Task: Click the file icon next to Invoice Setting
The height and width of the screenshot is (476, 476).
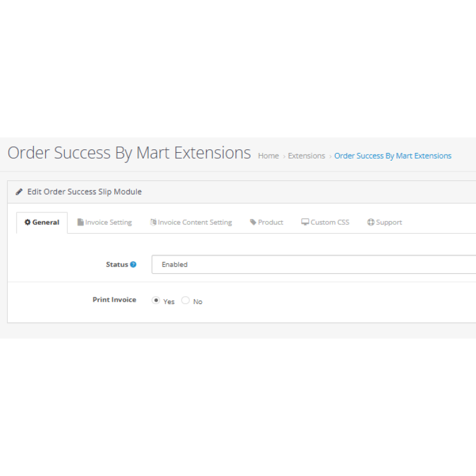Action: 80,223
